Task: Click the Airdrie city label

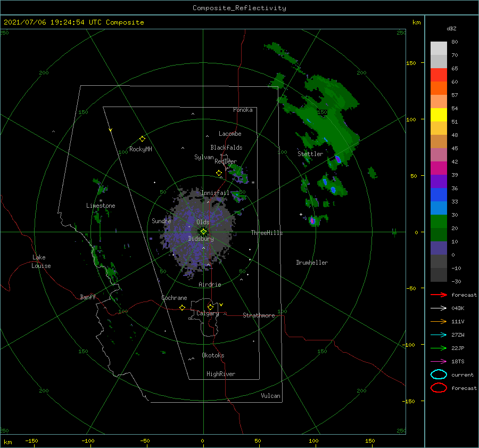Action: [210, 284]
